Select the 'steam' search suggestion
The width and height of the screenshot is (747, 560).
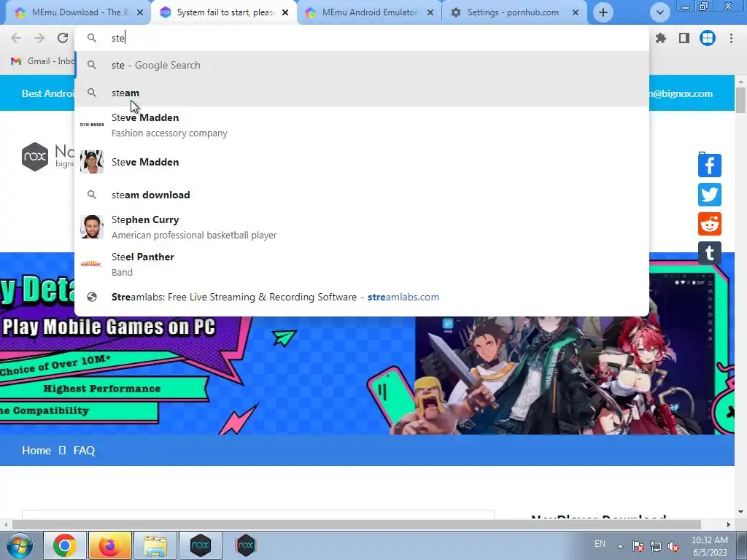click(362, 93)
